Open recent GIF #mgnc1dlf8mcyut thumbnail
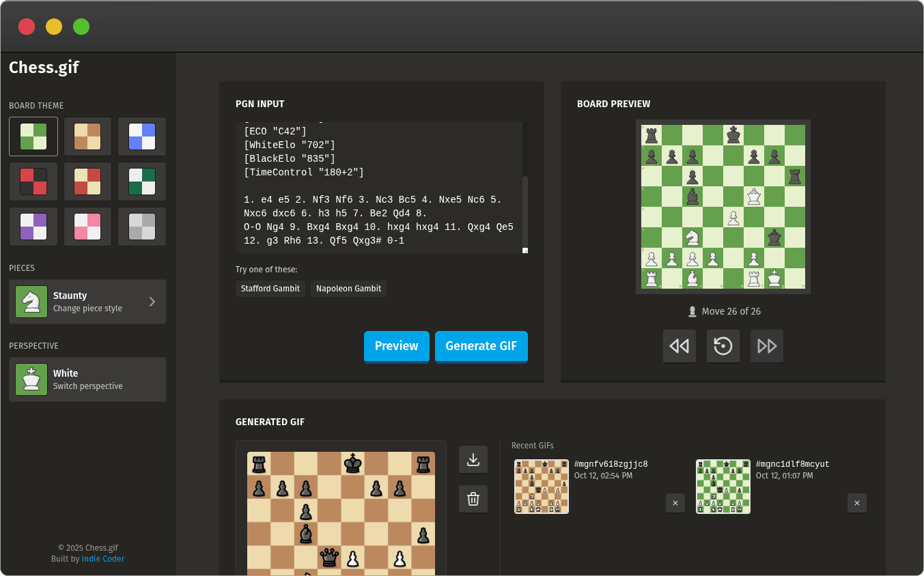 pyautogui.click(x=723, y=487)
